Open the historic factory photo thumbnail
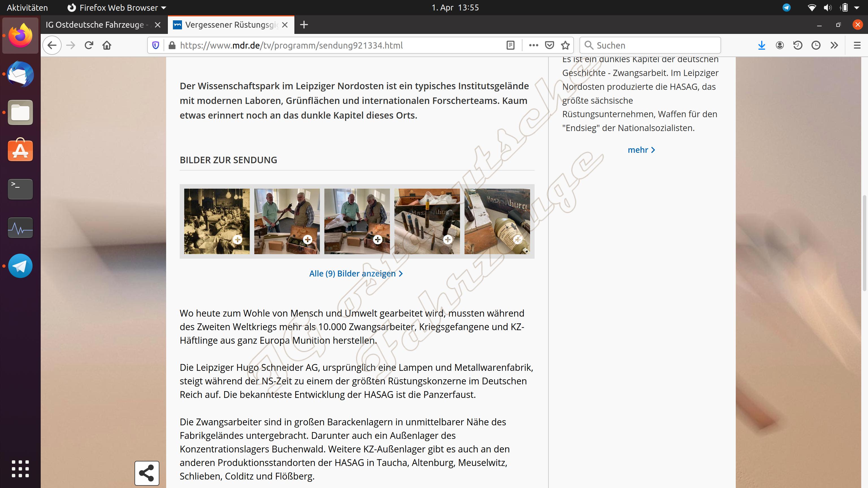The width and height of the screenshot is (868, 488). 217,221
